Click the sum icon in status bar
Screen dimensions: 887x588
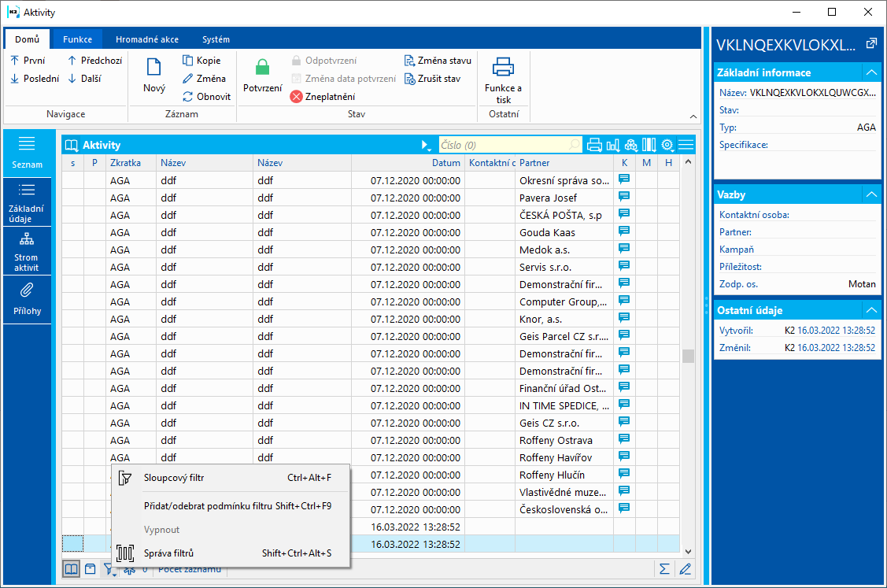664,569
